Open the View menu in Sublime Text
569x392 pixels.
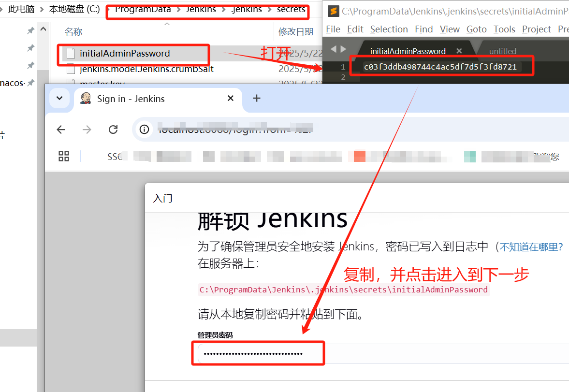click(450, 29)
